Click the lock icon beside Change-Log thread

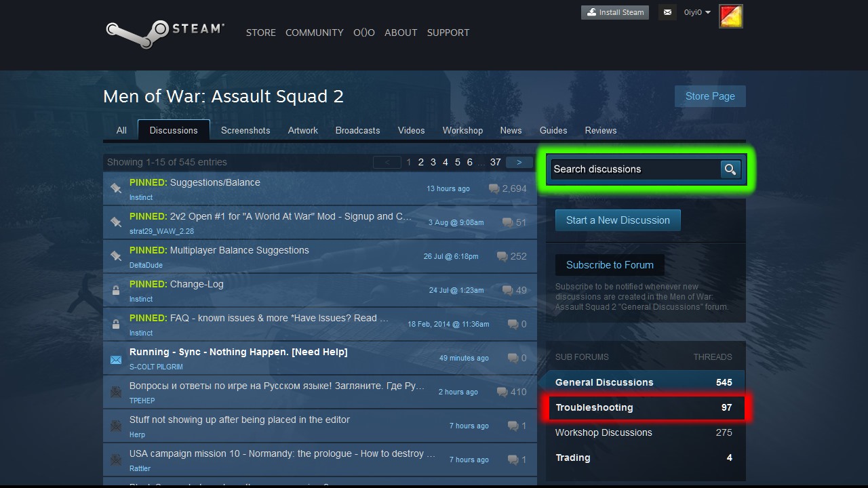pos(116,290)
